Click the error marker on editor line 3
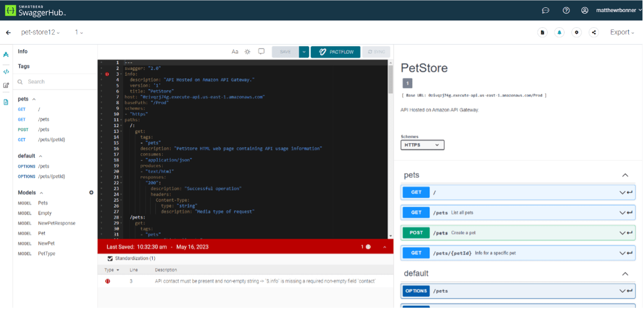The height and width of the screenshot is (310, 644). pyautogui.click(x=107, y=74)
